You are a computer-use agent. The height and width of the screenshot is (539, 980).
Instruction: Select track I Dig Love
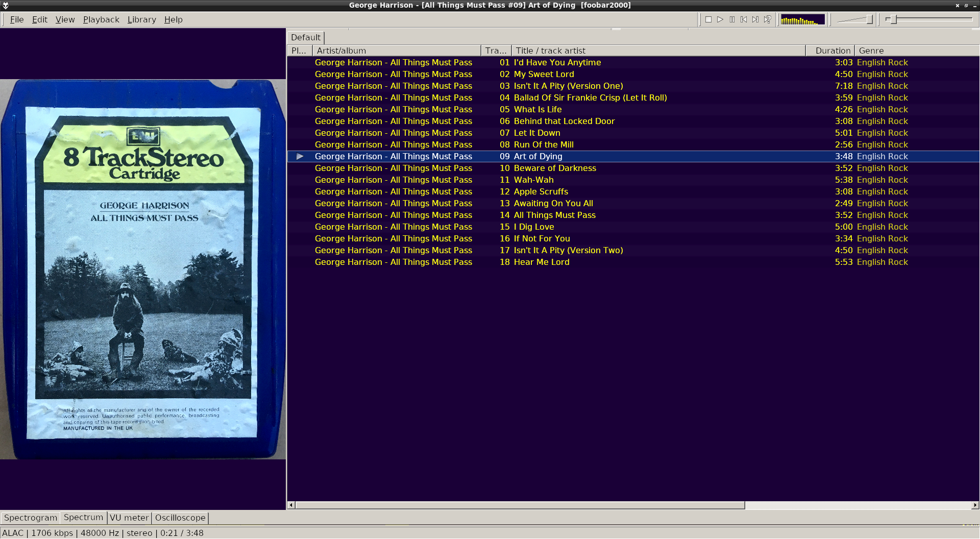click(x=633, y=227)
